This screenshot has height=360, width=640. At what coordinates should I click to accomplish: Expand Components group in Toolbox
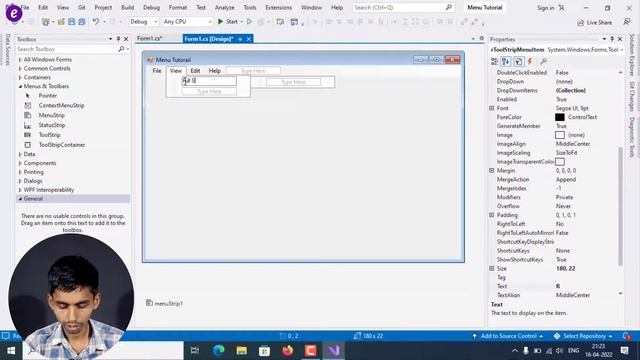click(20, 163)
